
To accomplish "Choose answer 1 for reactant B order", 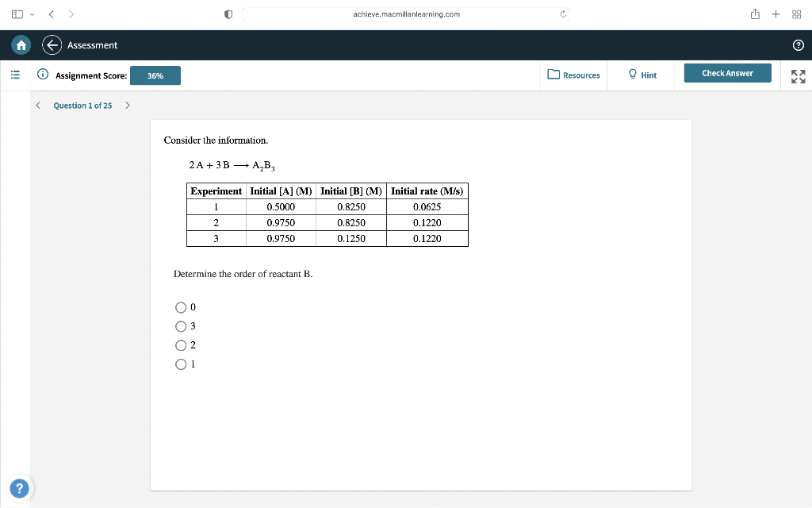I will (181, 364).
